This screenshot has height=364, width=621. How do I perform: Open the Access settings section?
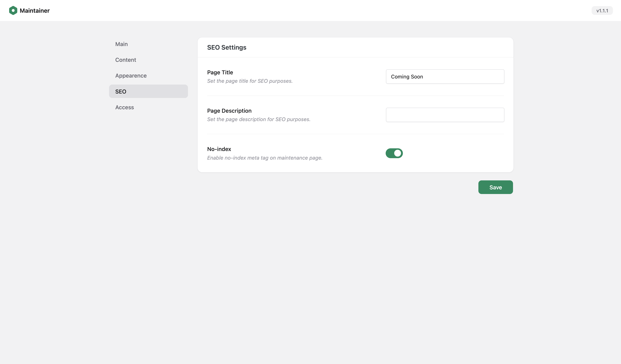point(124,107)
